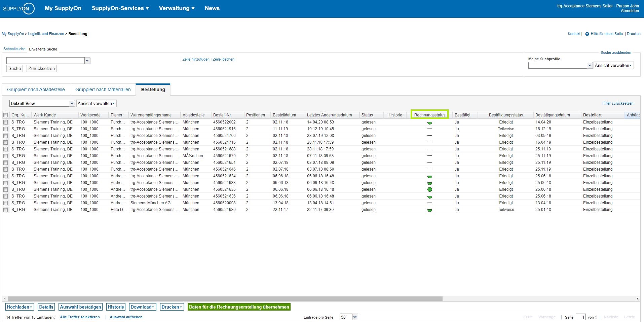The image size is (644, 322).
Task: Check the row for order 4560520008
Action: point(5,203)
